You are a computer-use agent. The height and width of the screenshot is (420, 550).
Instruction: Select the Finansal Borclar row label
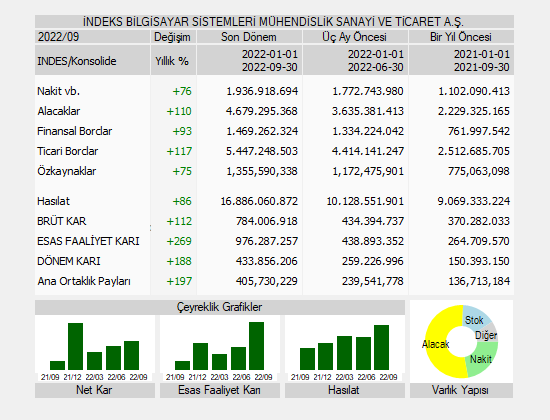coord(75,131)
